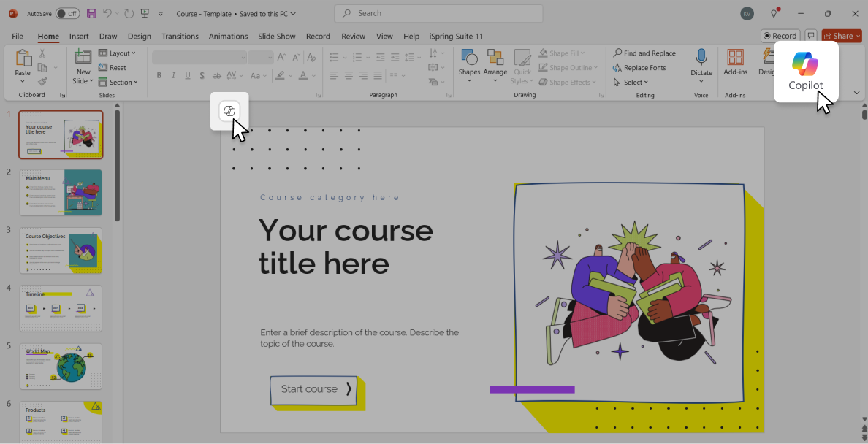Activate the Format Painter brush
This screenshot has width=868, height=444.
[42, 82]
